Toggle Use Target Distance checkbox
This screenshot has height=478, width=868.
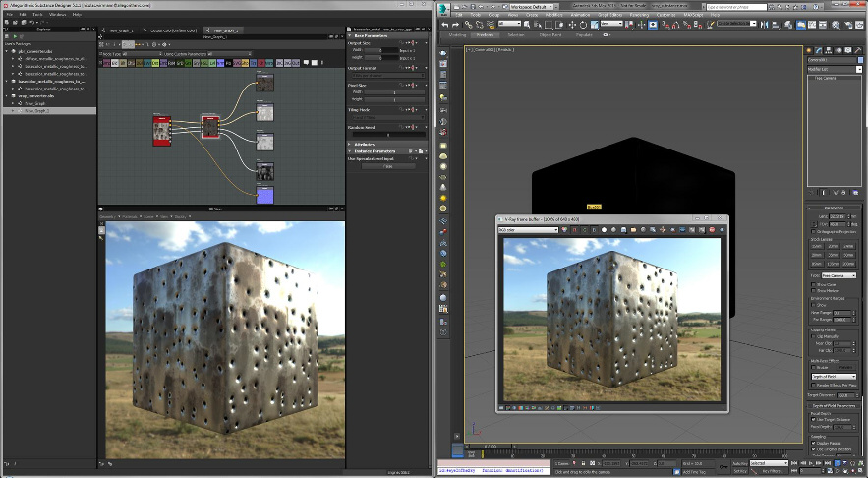coord(813,419)
